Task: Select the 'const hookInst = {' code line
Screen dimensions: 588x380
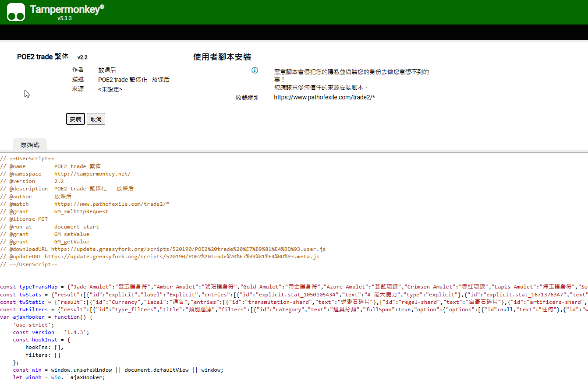Action: [42, 340]
